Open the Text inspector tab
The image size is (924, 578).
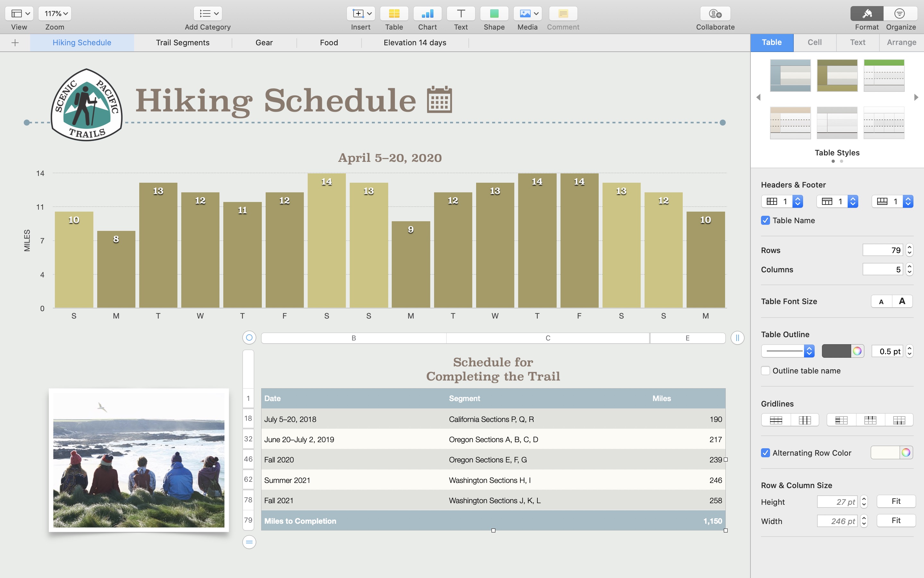click(x=858, y=42)
